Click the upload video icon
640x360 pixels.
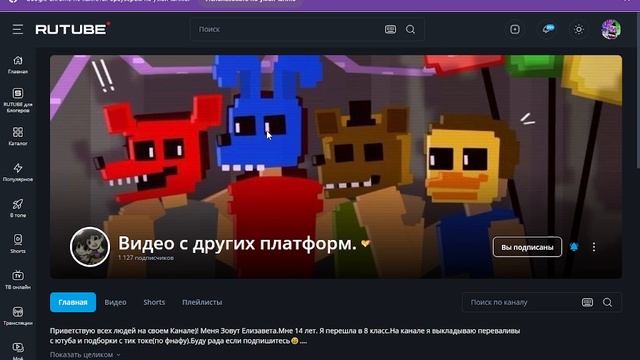(515, 29)
